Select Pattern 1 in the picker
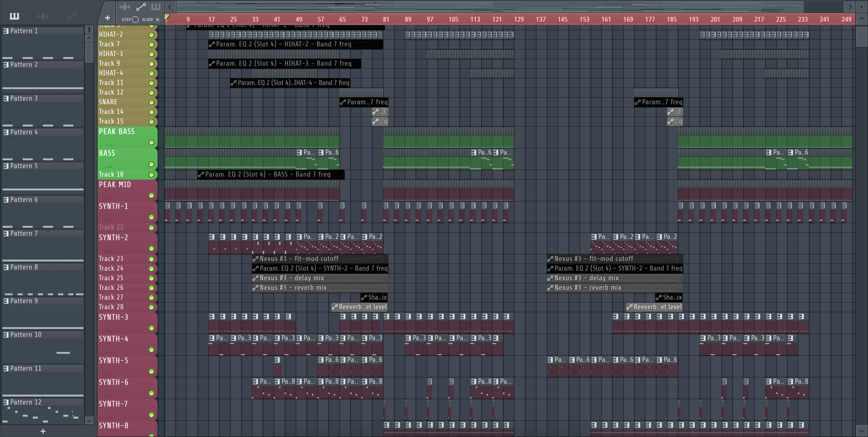 tap(43, 31)
